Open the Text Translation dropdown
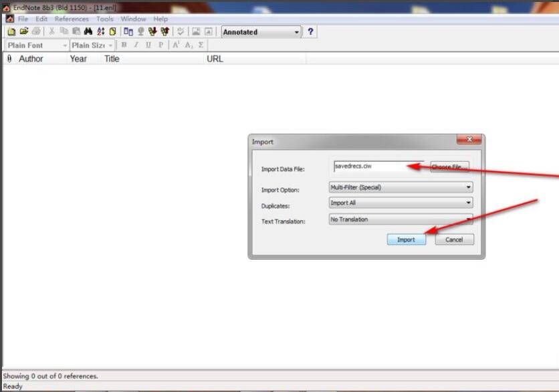 coord(401,219)
